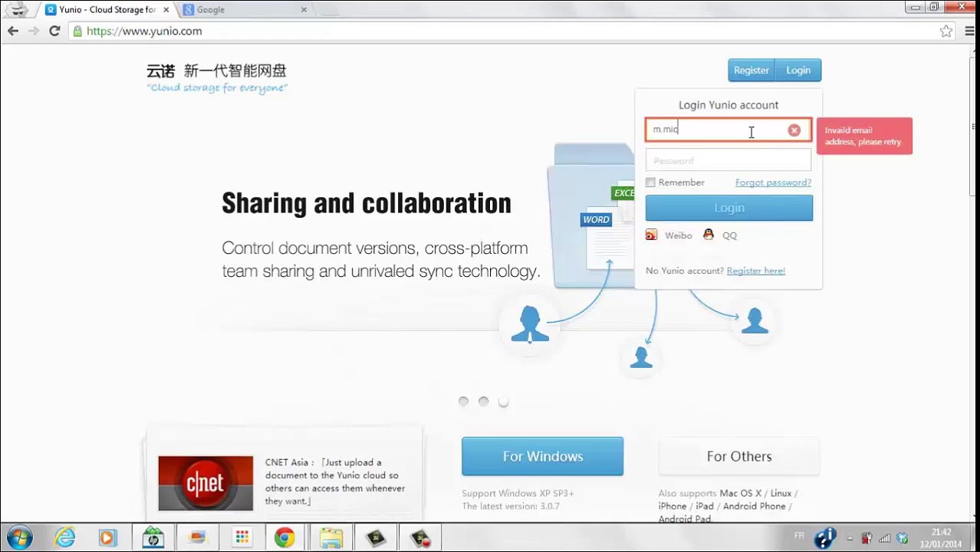Click the browser Forward arrow

pos(33,31)
